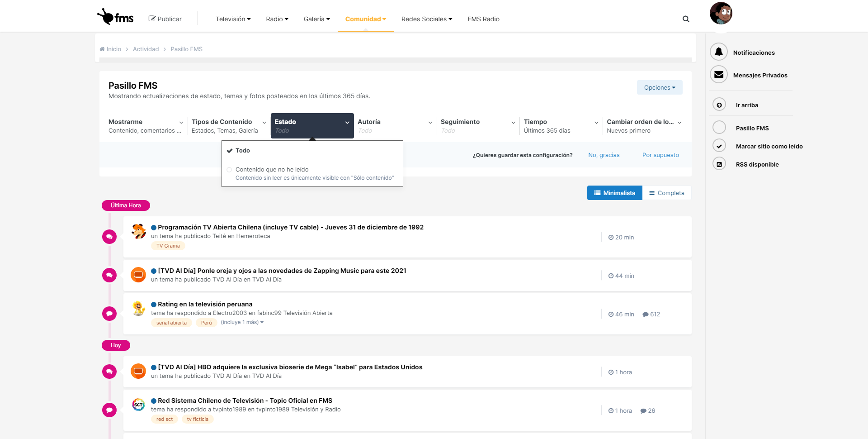The height and width of the screenshot is (439, 868).
Task: Click the RSS disponible feed icon
Action: (x=719, y=164)
